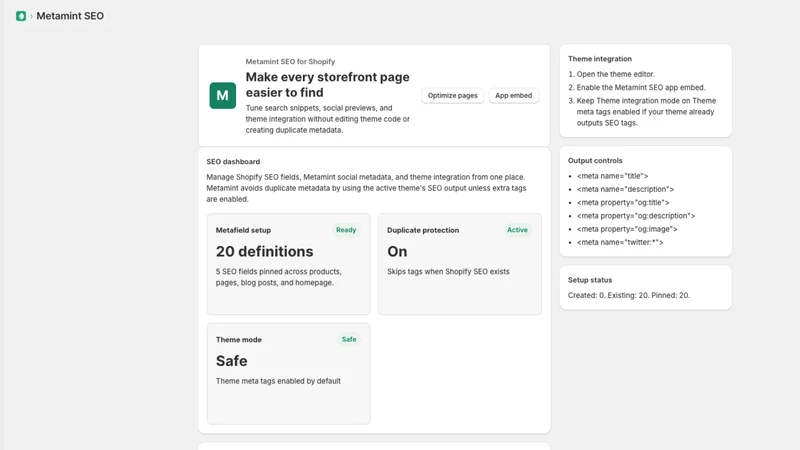Click the Duplicate protection card title
The image size is (800, 450).
click(x=423, y=230)
